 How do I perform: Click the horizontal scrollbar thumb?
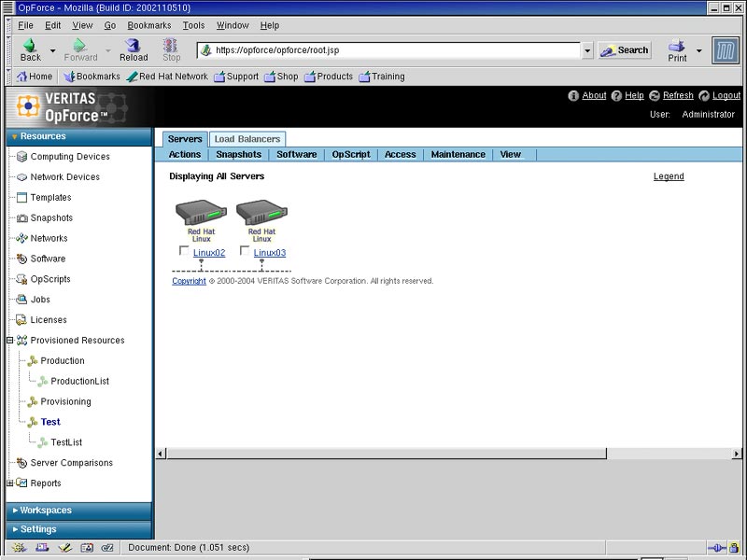click(x=387, y=454)
